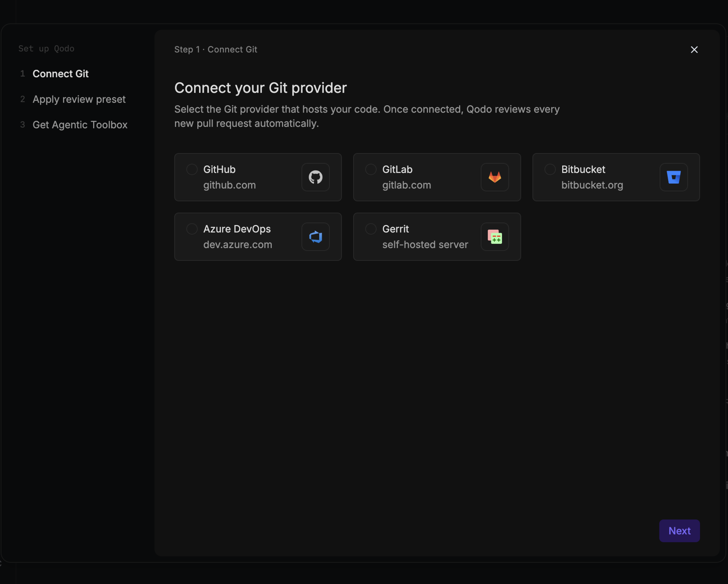This screenshot has width=728, height=584.
Task: Go to the Apply review preset step
Action: 79,99
